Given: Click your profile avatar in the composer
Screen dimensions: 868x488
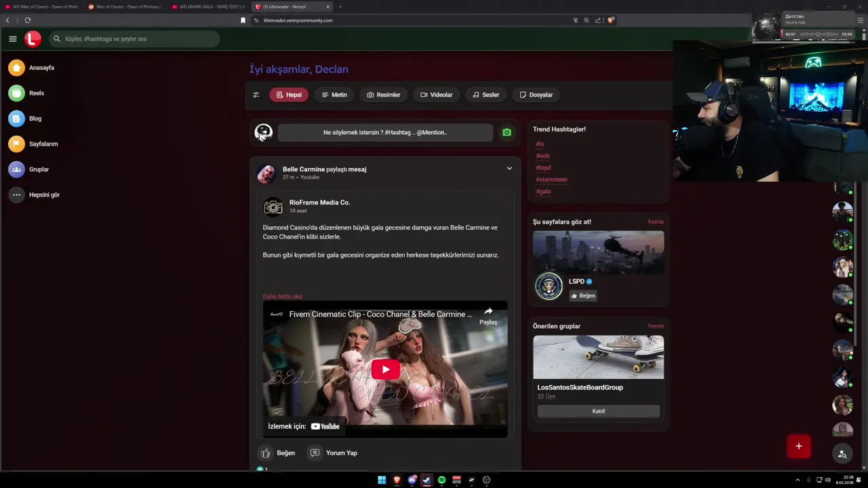Looking at the screenshot, I should pos(263,132).
